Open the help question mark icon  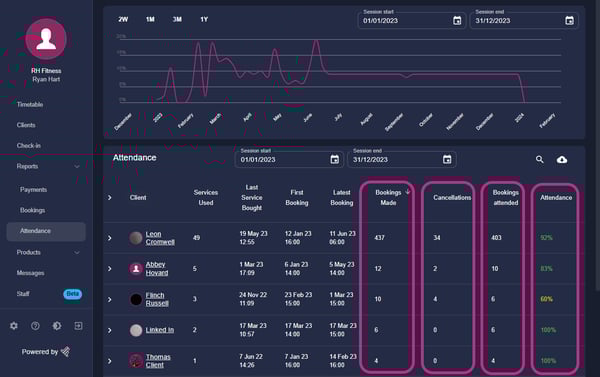35,326
